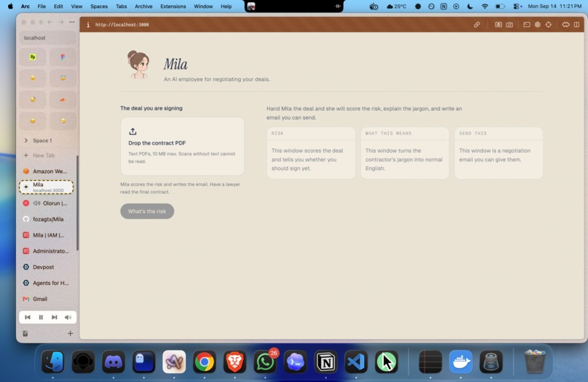Open the green clover favorite tile
This screenshot has height=382, width=588.
(x=33, y=57)
